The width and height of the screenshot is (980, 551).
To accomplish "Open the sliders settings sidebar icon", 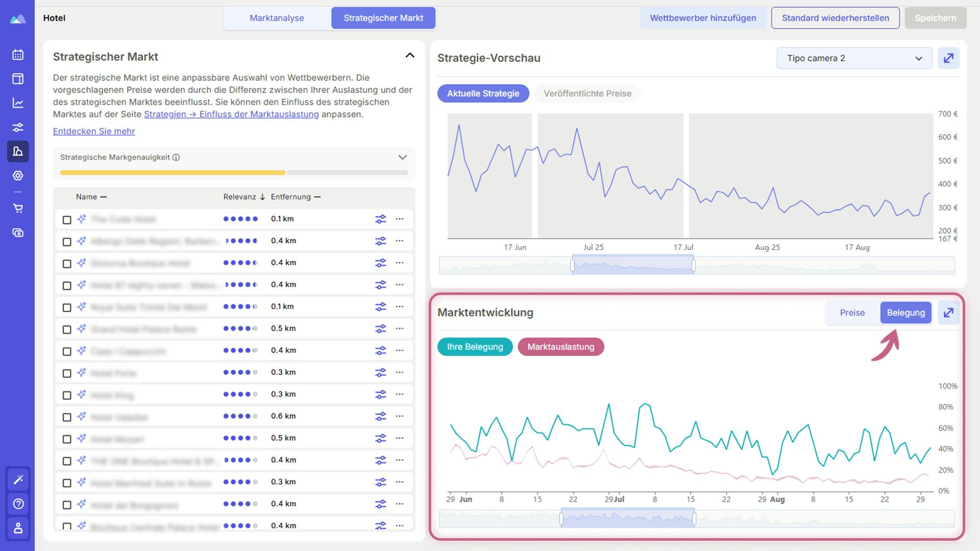I will [18, 127].
